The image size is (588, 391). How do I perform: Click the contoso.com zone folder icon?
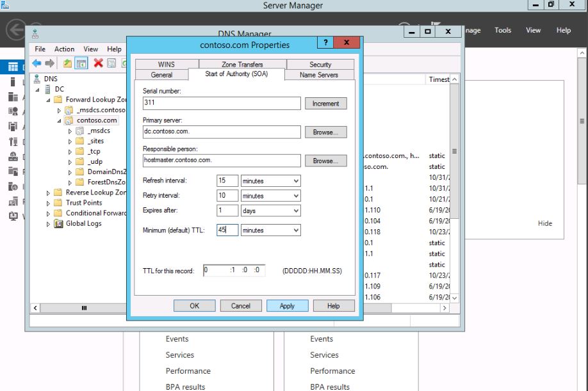(69, 120)
